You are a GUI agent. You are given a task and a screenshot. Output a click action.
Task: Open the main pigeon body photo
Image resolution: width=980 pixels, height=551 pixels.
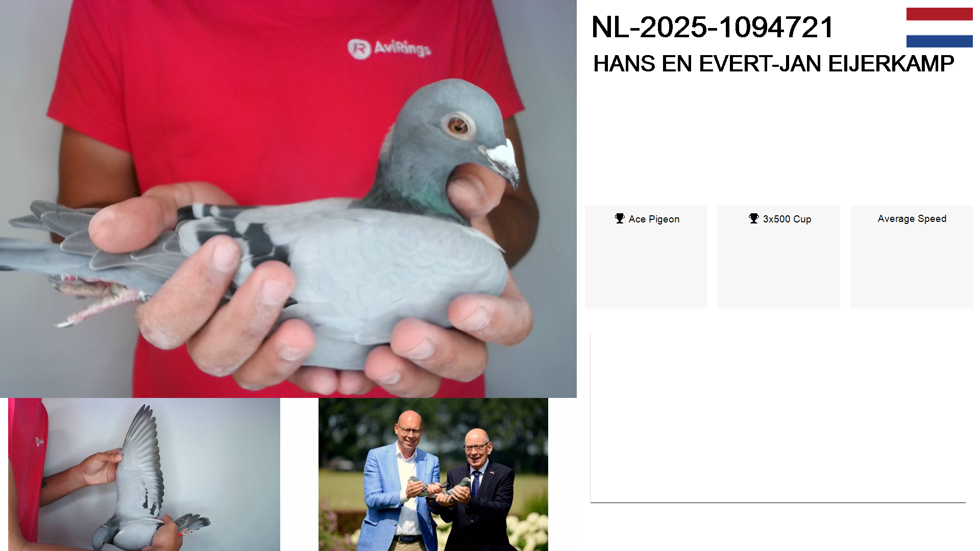point(288,199)
